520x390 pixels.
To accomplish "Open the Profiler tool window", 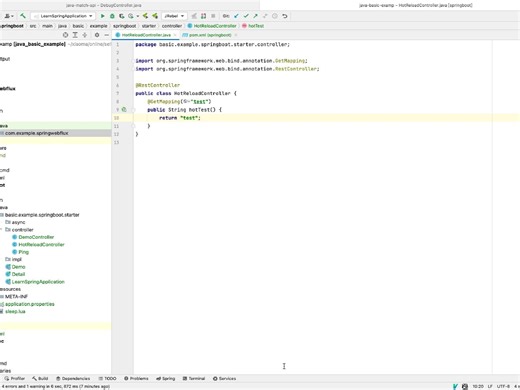I will coord(15,378).
